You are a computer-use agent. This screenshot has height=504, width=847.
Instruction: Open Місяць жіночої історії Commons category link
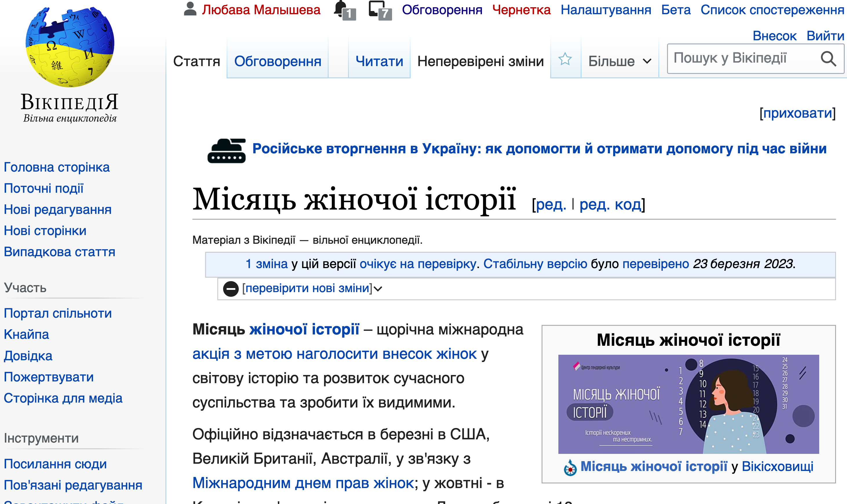(x=654, y=467)
